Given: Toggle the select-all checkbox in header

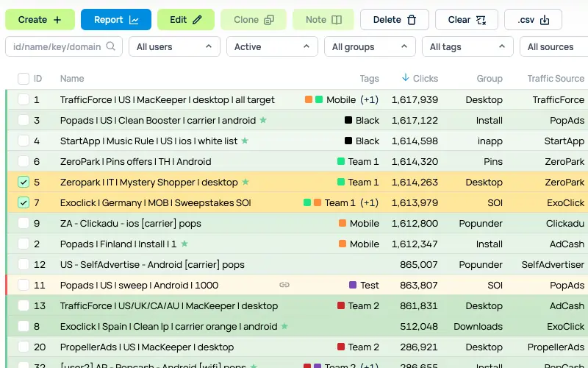Looking at the screenshot, I should point(24,79).
